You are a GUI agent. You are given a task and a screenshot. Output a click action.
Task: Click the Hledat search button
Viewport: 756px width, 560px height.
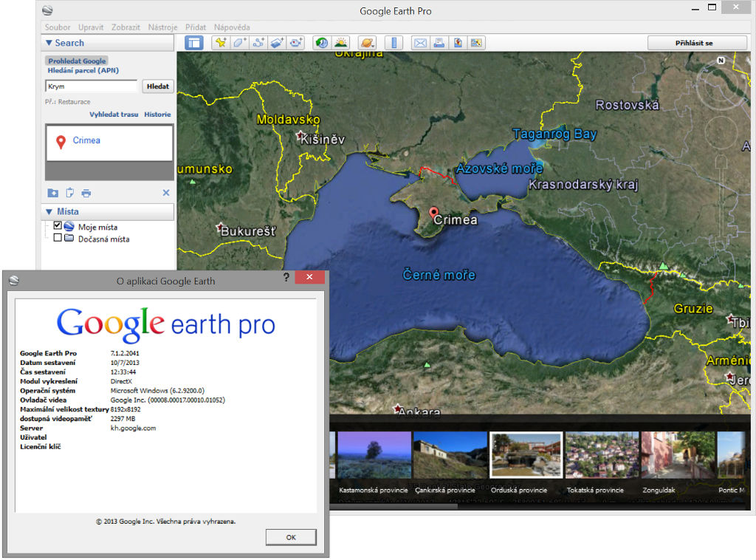pos(158,86)
